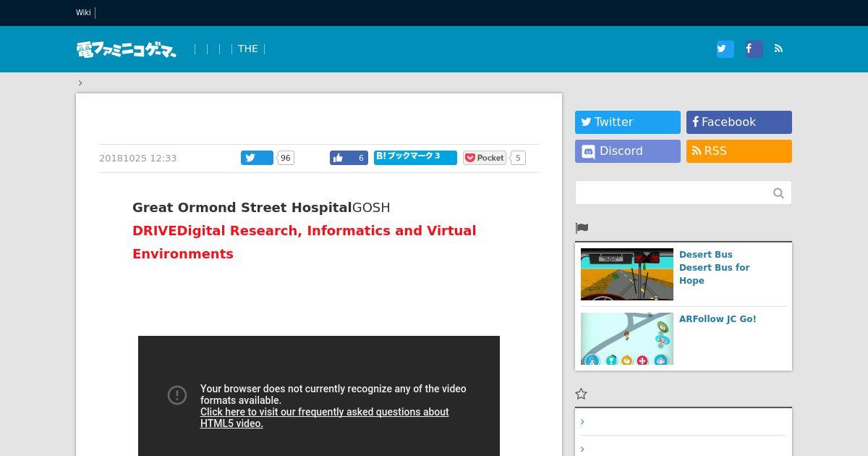Focus the sidebar search input field
Screen dimensions: 868x456
point(673,193)
